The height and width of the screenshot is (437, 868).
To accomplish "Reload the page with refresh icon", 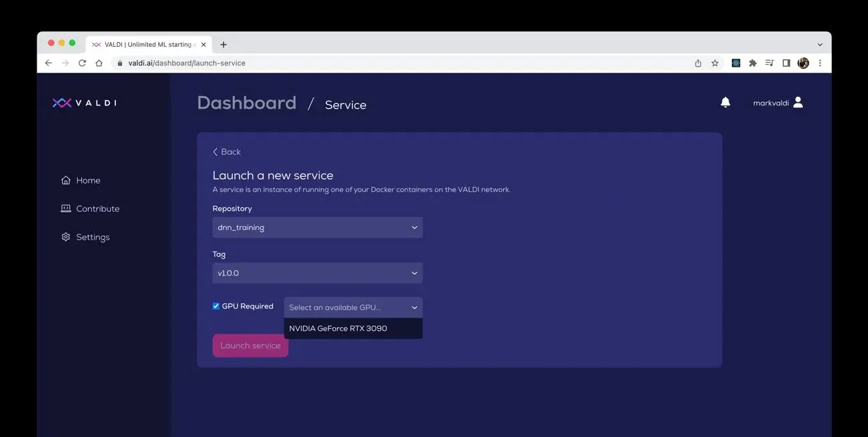I will click(82, 63).
